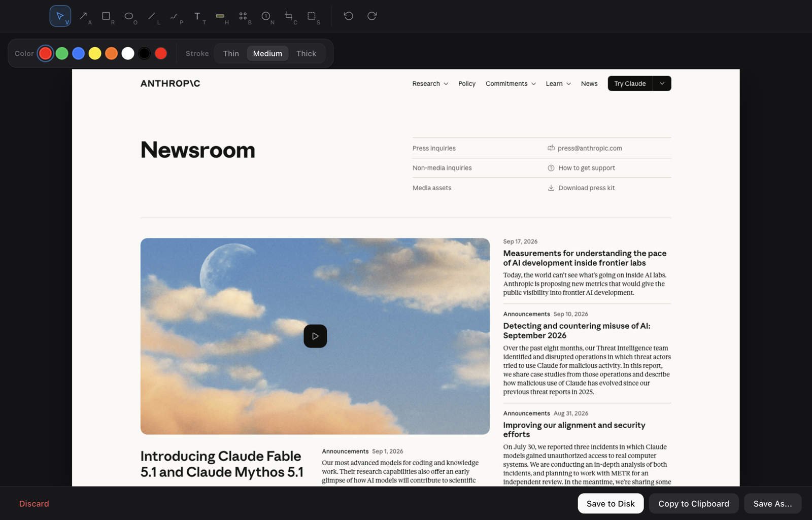Set stroke width to Thin
This screenshot has width=812, height=520.
231,53
